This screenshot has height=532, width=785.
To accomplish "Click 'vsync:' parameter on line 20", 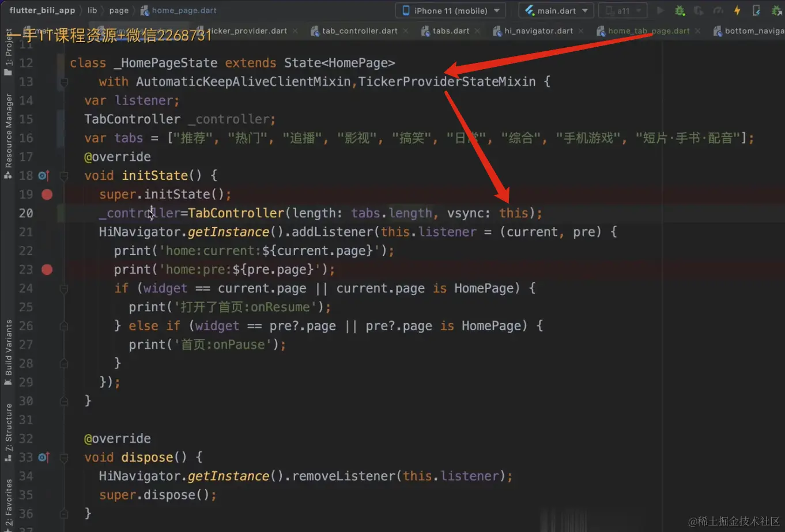I will (469, 213).
